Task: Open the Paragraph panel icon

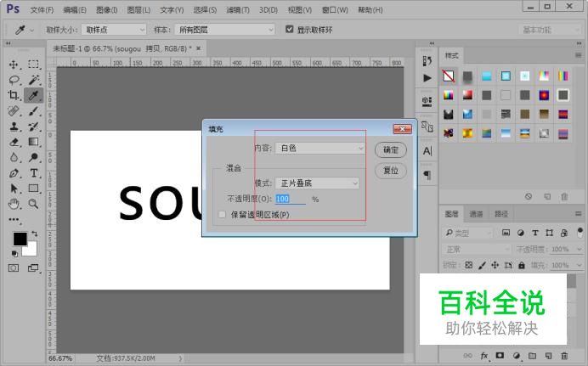Action: click(x=427, y=175)
